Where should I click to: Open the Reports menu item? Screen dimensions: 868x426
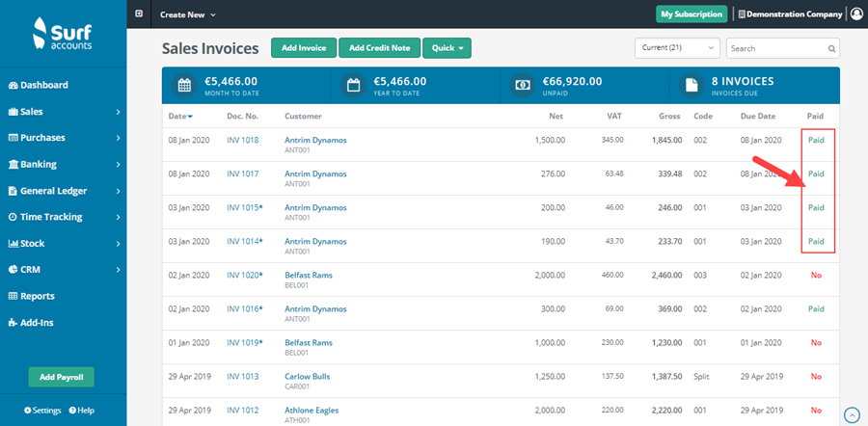pos(32,296)
